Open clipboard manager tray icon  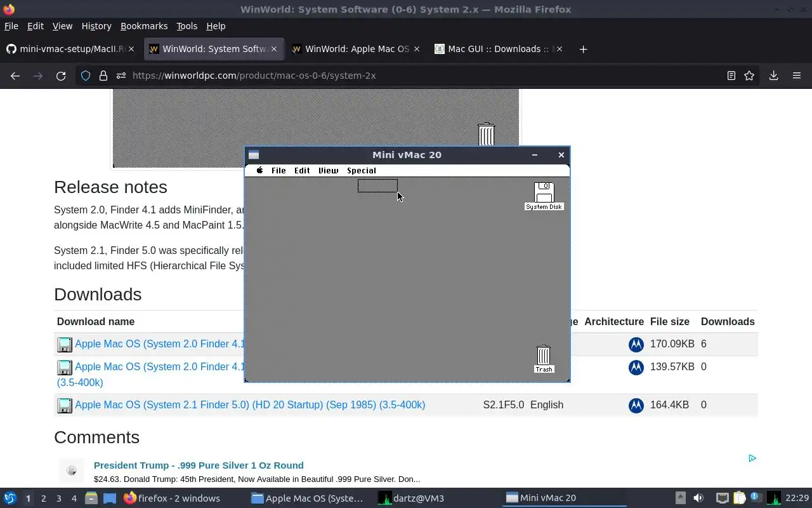(x=739, y=498)
